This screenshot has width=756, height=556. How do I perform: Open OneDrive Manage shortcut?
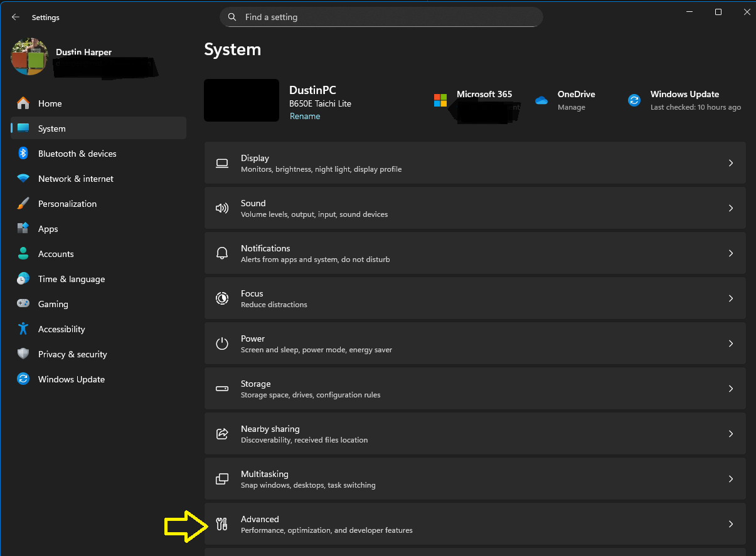(x=571, y=107)
